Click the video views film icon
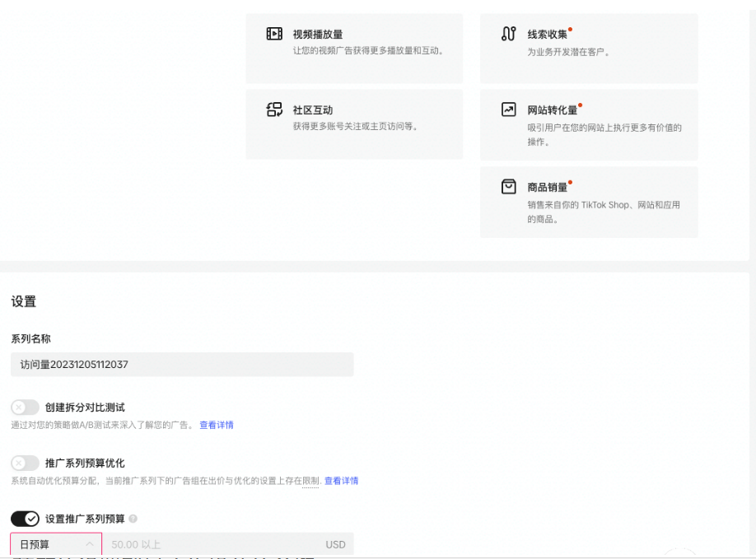The height and width of the screenshot is (559, 756). [274, 34]
